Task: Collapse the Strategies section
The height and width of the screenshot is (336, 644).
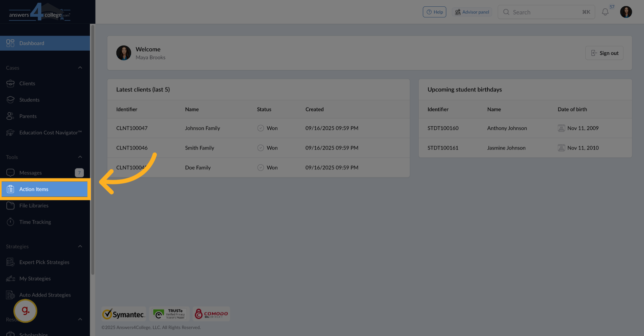Action: [x=80, y=246]
